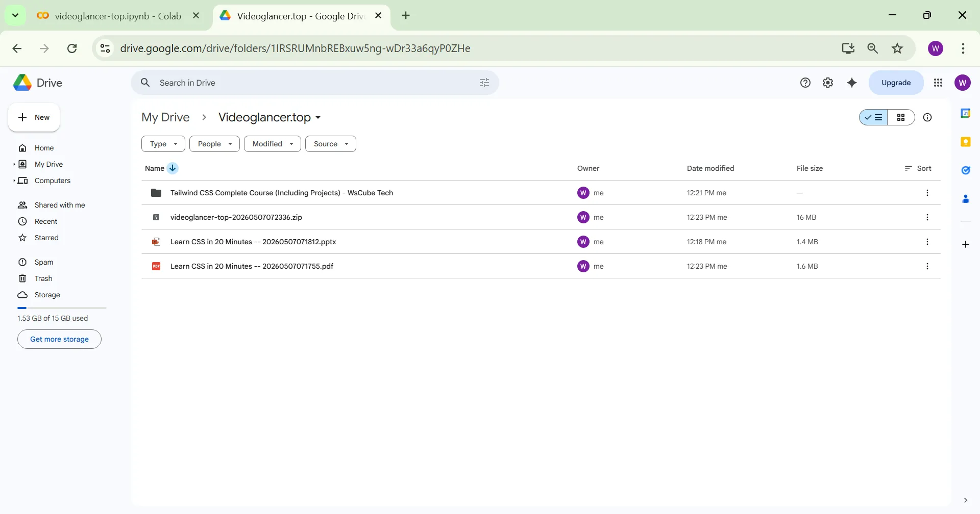Image resolution: width=980 pixels, height=514 pixels.
Task: Select the Videoglancer.top Google Drive tab
Action: pyautogui.click(x=301, y=16)
